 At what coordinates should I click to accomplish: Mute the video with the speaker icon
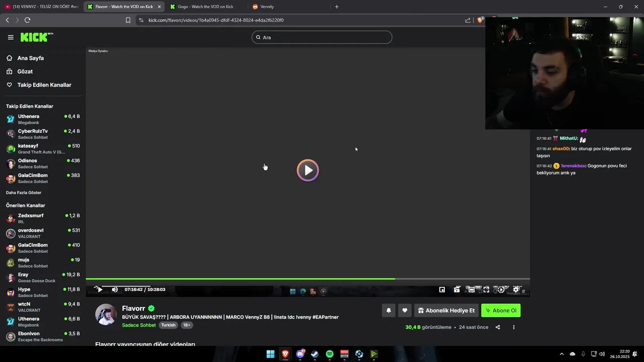(115, 290)
